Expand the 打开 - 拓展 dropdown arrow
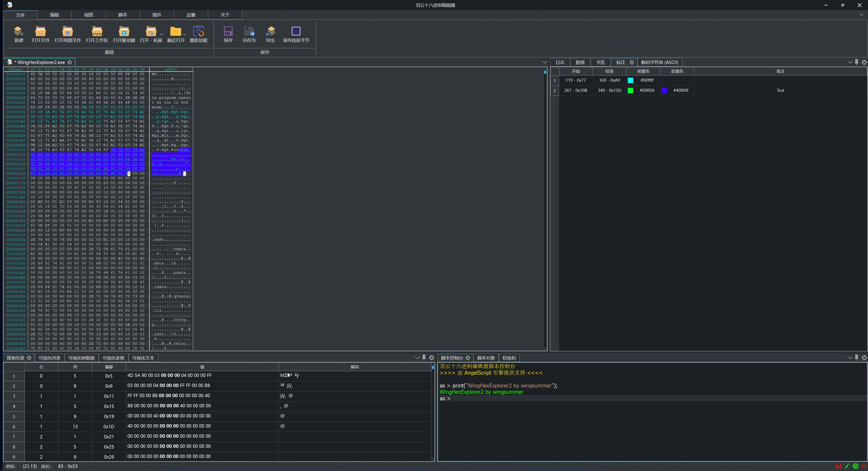 162,34
